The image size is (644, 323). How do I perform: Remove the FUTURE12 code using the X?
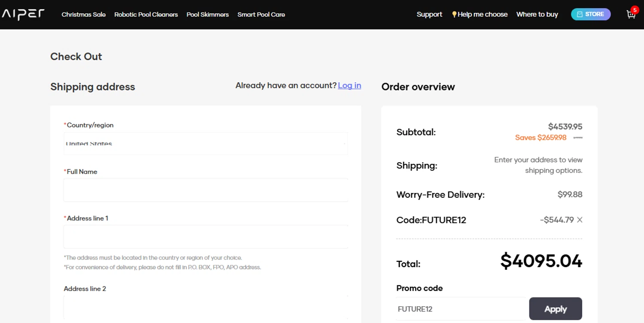580,220
